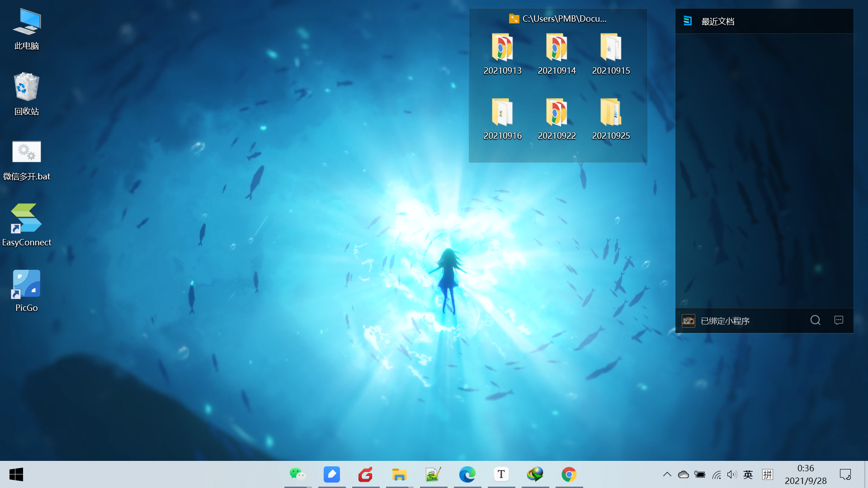868x488 pixels.
Task: Select folder 20210925 in the fence
Action: 611,119
